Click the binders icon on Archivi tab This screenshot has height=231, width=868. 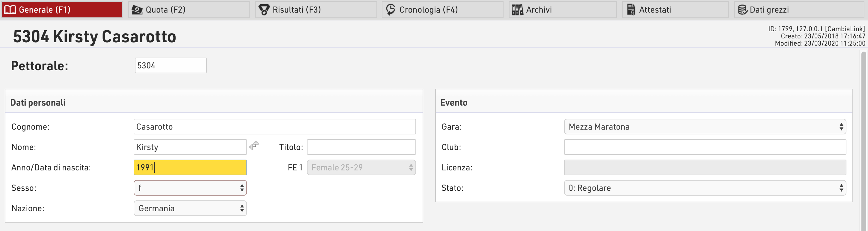(517, 9)
